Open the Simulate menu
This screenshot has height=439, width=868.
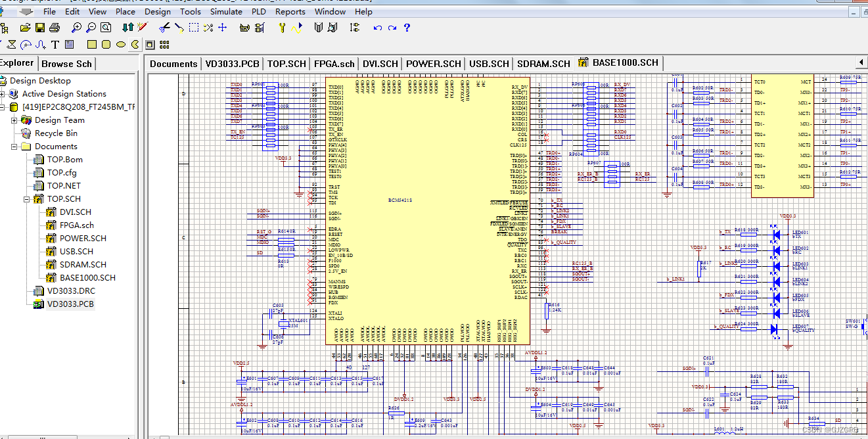pos(226,11)
